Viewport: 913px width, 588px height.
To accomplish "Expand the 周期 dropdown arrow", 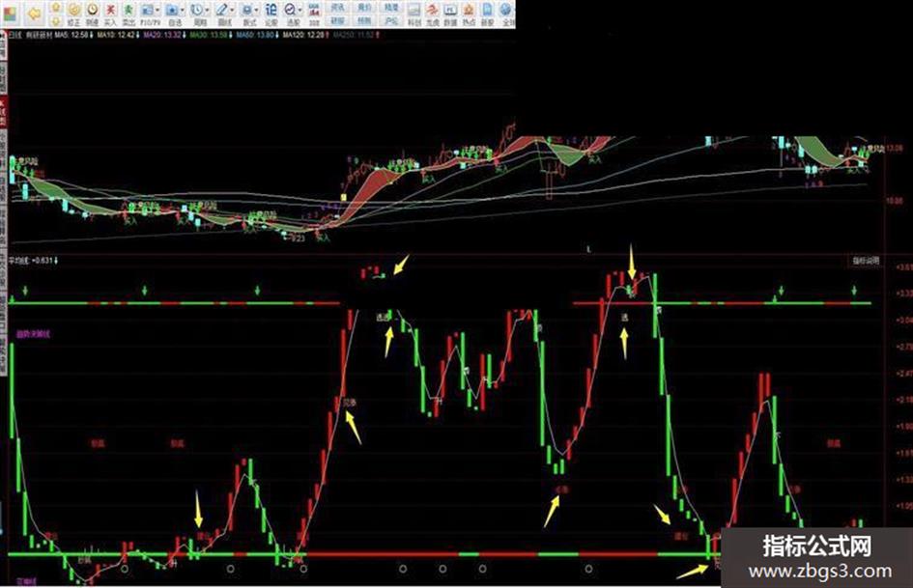I will pyautogui.click(x=208, y=10).
